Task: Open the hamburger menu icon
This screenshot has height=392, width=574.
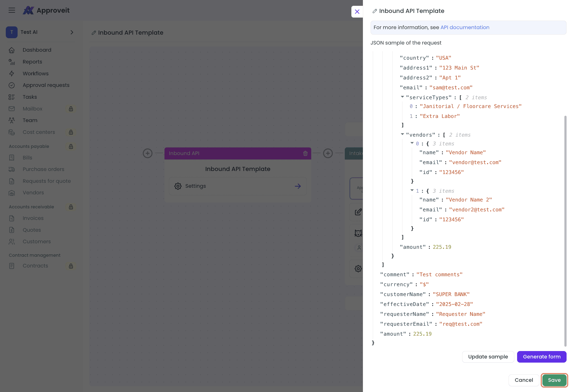Action: tap(12, 10)
